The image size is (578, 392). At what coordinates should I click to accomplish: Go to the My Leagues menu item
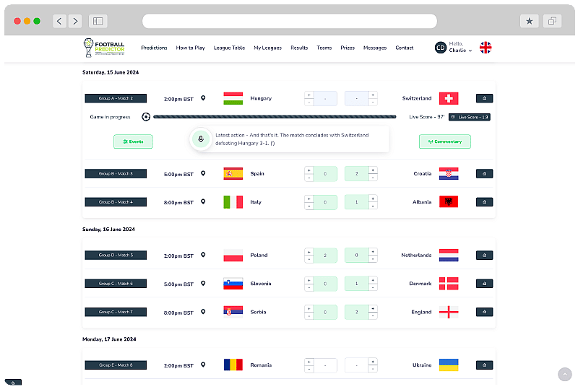point(267,48)
